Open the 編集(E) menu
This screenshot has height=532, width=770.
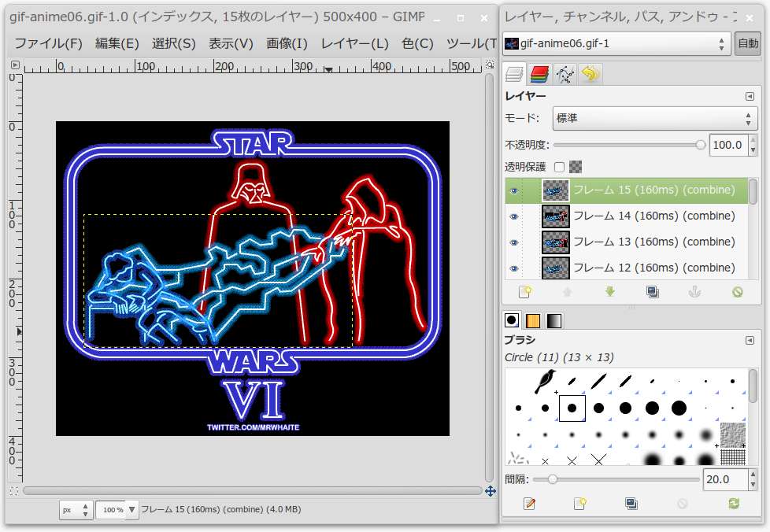(117, 44)
